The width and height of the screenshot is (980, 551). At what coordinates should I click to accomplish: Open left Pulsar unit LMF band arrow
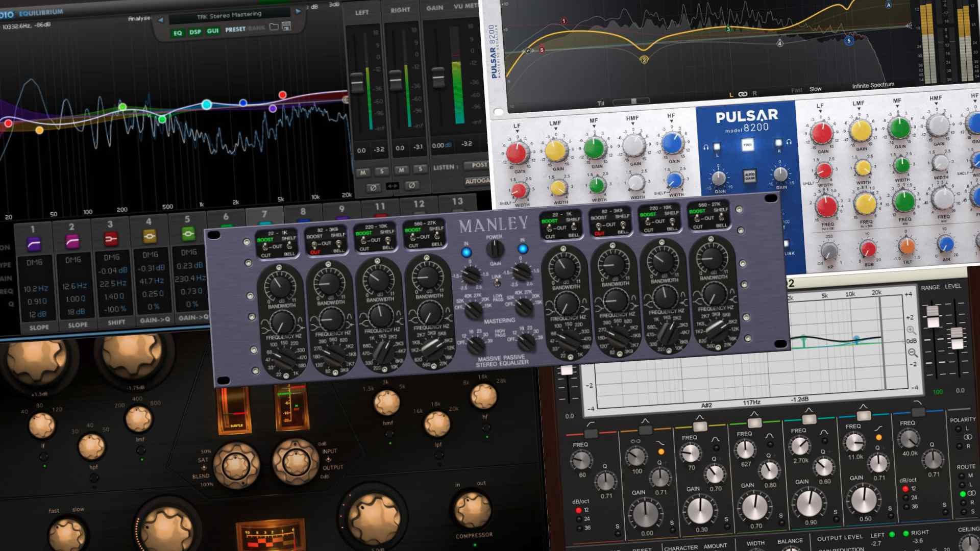tap(555, 129)
